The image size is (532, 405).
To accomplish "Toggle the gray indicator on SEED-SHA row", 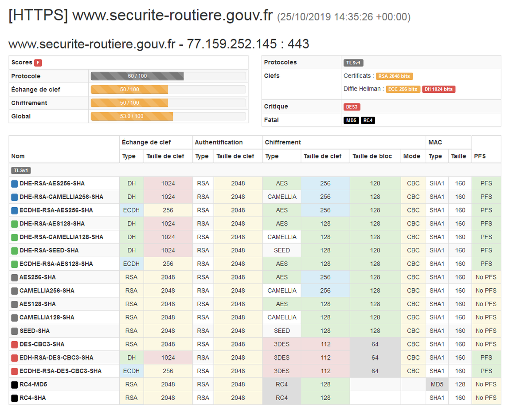I will coord(14,330).
